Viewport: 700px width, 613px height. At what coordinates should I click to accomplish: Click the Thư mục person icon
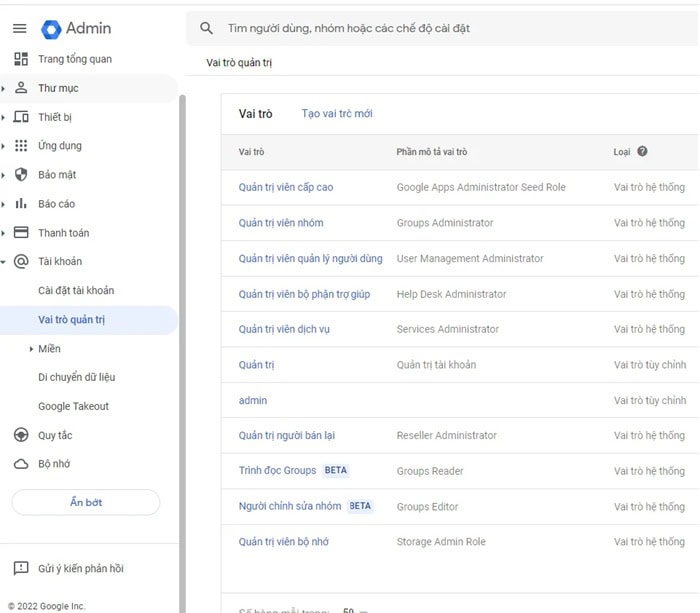(21, 88)
